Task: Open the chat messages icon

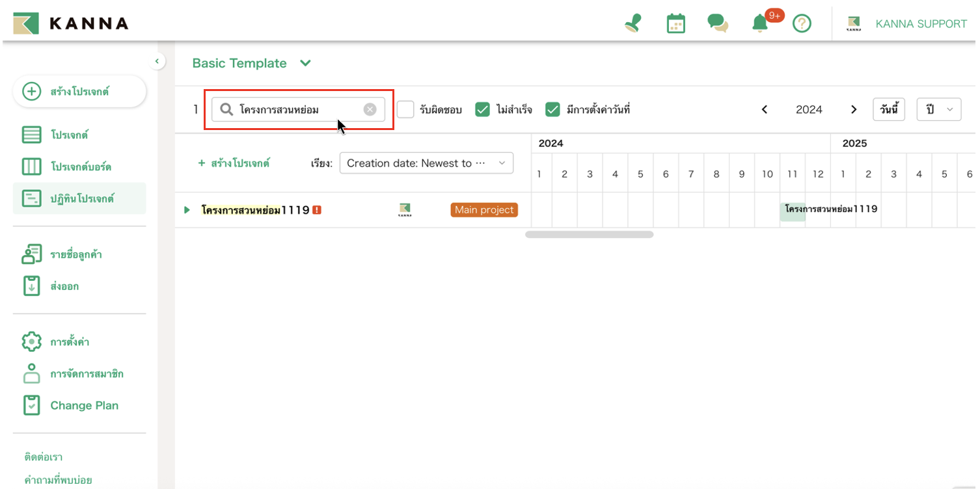Action: coord(717,24)
